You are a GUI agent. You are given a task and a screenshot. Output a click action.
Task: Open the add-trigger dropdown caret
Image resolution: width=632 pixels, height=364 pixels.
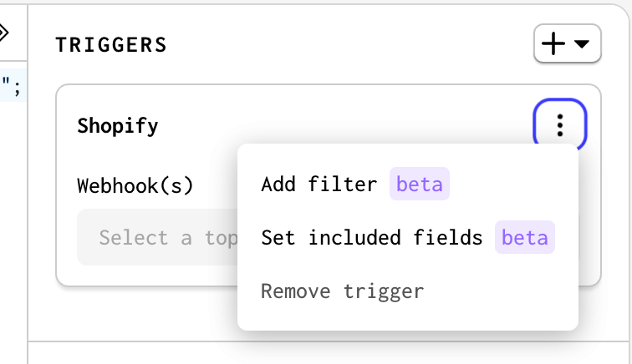tap(582, 43)
